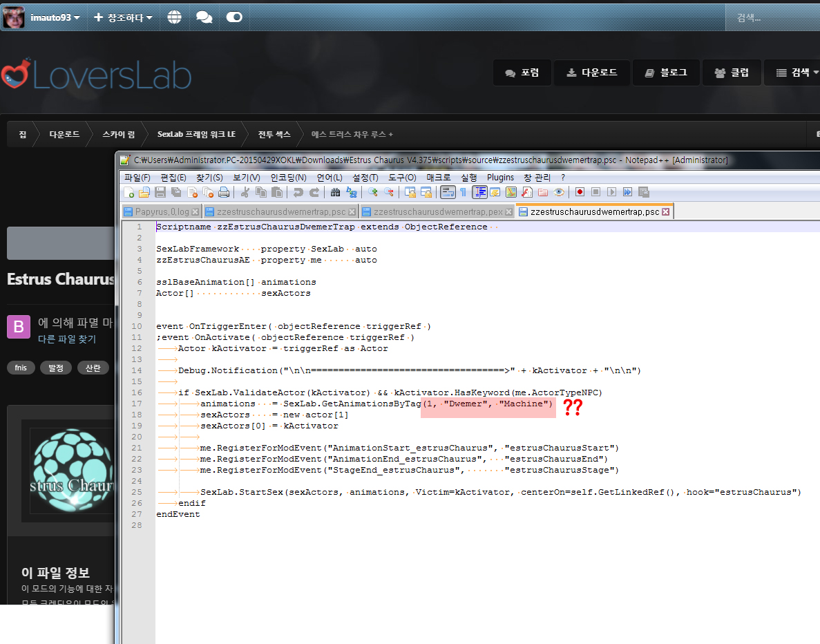Open the Function List icon

(x=526, y=193)
